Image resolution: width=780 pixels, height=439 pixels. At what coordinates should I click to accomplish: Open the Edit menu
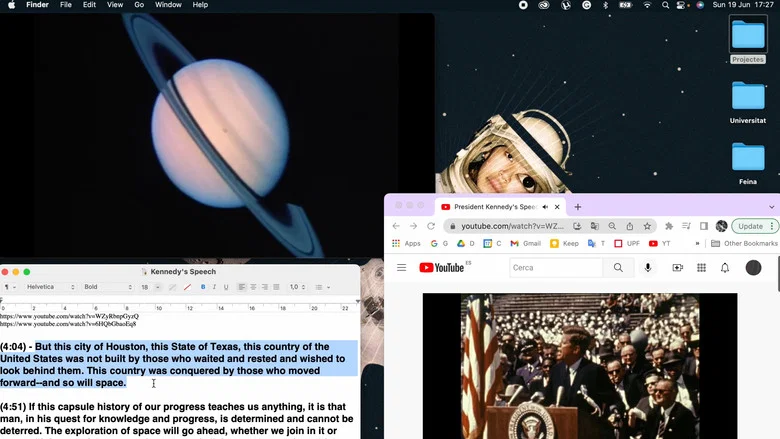[x=90, y=5]
